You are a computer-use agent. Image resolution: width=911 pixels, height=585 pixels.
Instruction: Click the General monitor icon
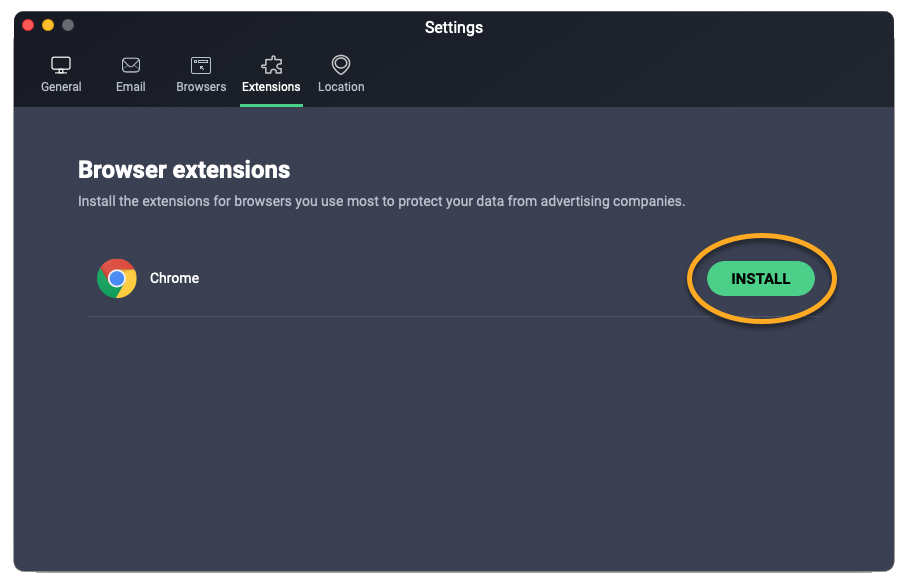61,66
